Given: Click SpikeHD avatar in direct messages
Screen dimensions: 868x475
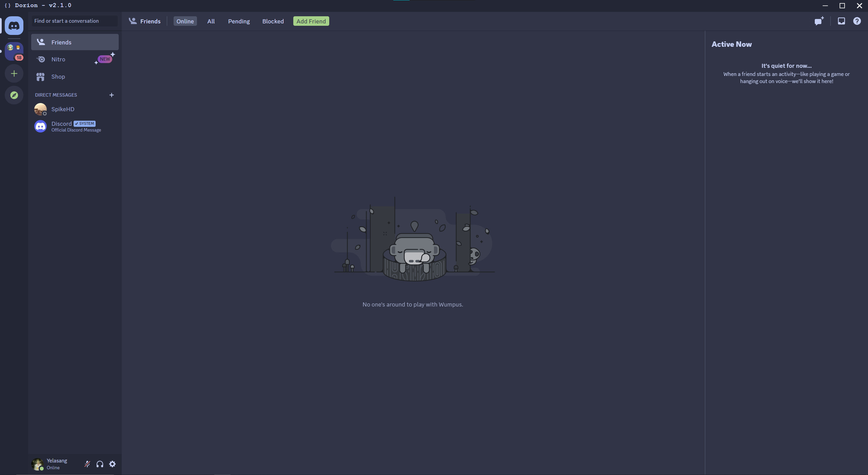Looking at the screenshot, I should point(40,109).
